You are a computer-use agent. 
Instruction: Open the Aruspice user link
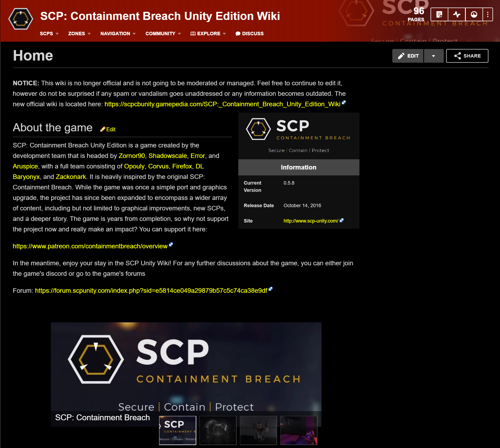25,166
